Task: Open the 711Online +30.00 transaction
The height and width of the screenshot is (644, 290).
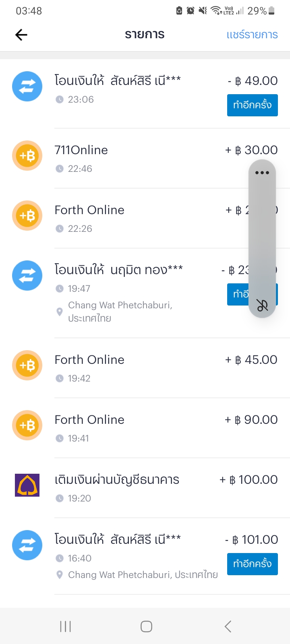Action: click(145, 158)
